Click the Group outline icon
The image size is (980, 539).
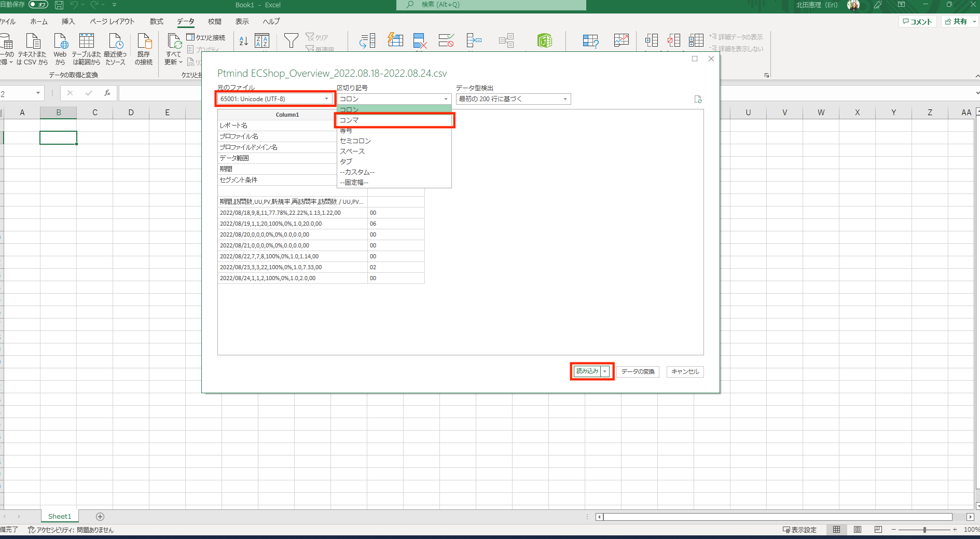[x=652, y=40]
